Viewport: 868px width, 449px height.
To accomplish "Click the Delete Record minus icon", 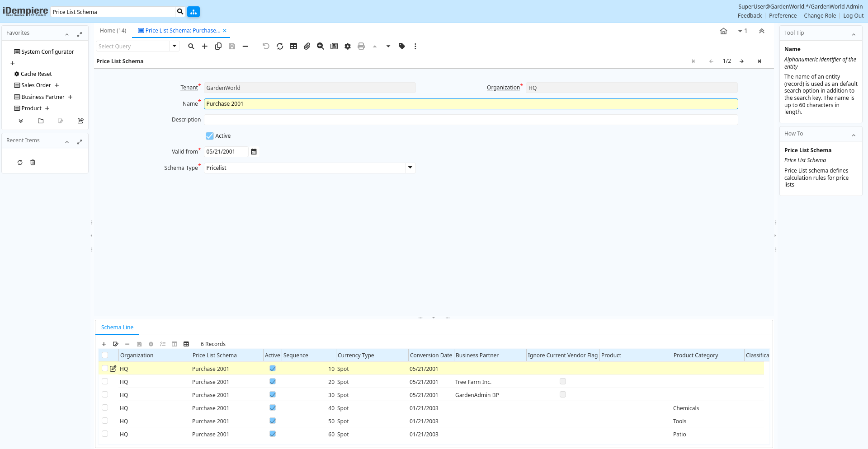I will coord(245,46).
